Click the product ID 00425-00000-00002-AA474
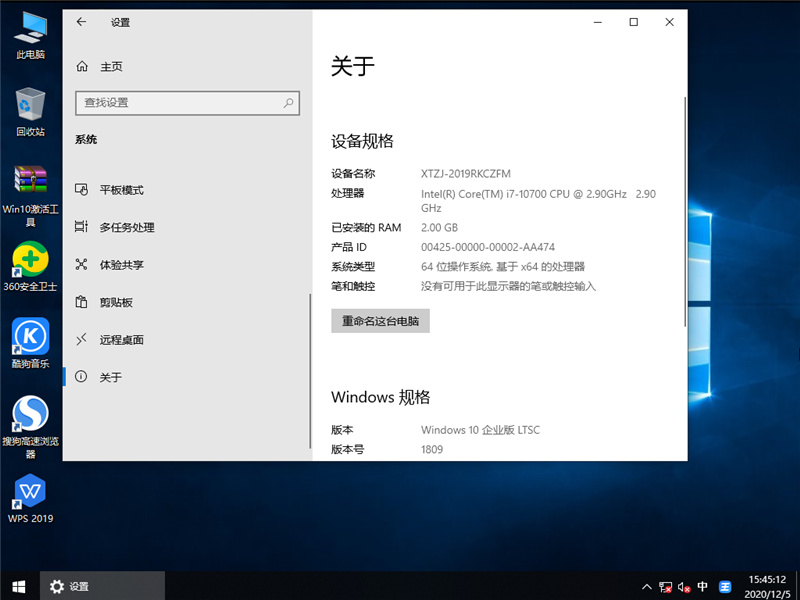 pos(488,247)
